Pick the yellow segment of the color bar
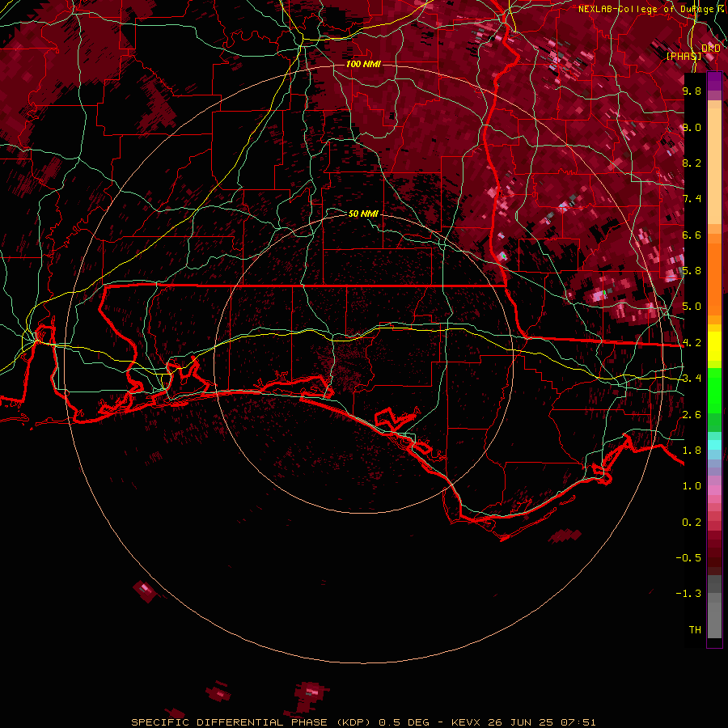Viewport: 728px width, 728px height. pyautogui.click(x=714, y=346)
